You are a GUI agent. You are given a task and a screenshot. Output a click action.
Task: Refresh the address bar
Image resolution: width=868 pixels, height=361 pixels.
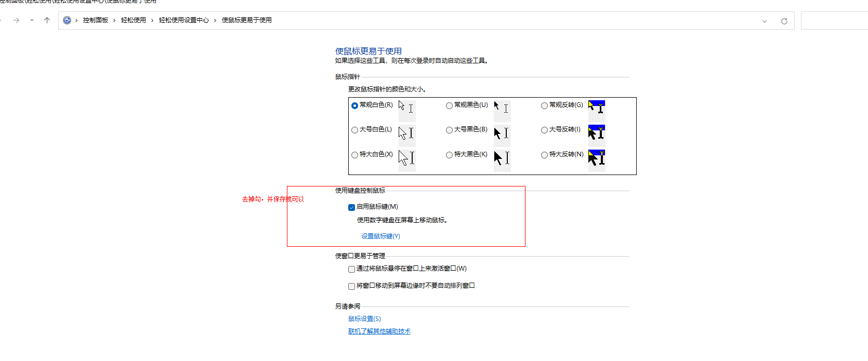point(784,21)
